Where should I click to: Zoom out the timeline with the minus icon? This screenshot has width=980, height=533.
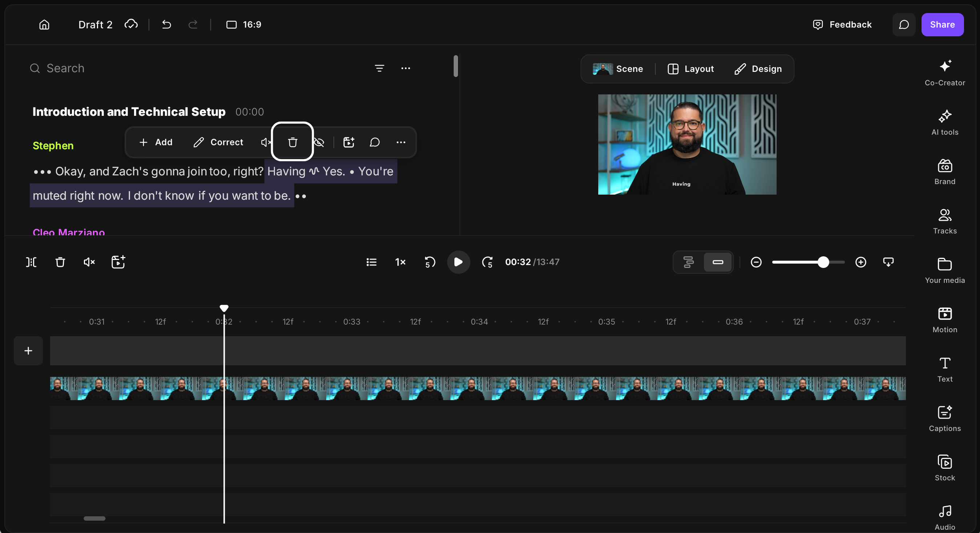[756, 262]
